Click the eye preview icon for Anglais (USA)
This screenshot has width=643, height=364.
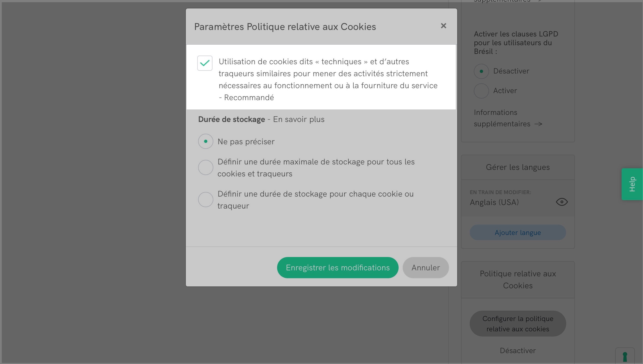coord(562,202)
